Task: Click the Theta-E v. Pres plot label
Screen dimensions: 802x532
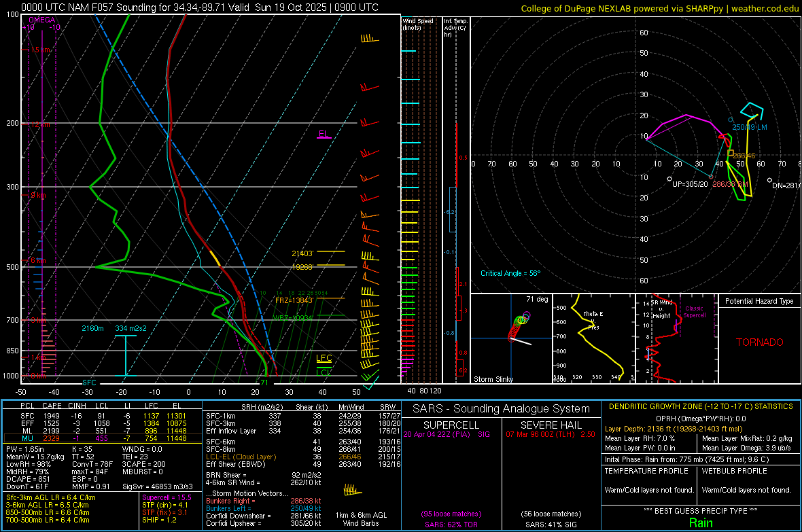Action: (593, 320)
